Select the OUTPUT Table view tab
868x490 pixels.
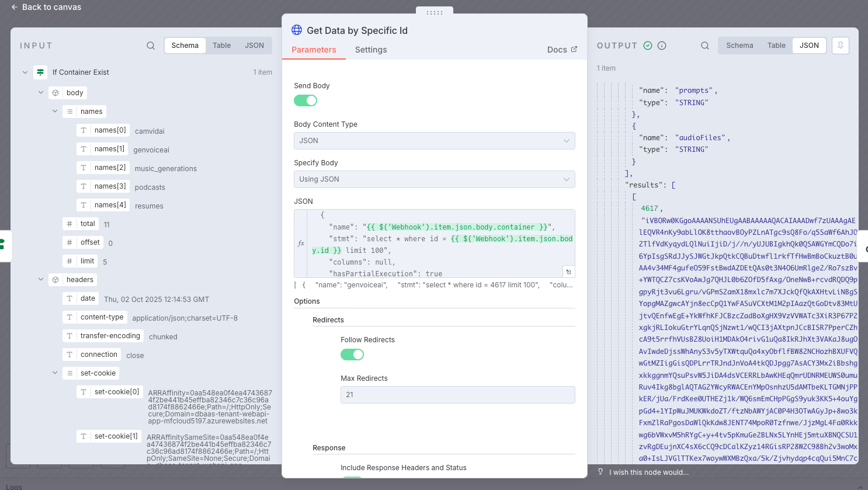click(777, 46)
